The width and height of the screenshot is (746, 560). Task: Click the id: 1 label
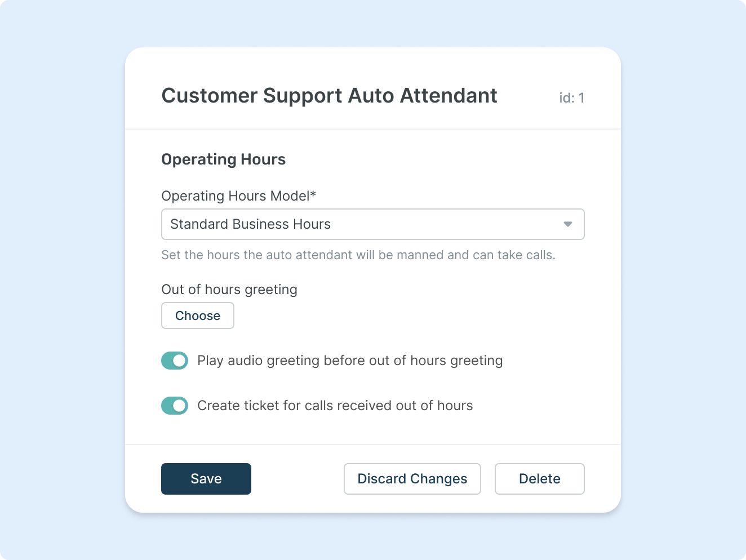click(571, 98)
